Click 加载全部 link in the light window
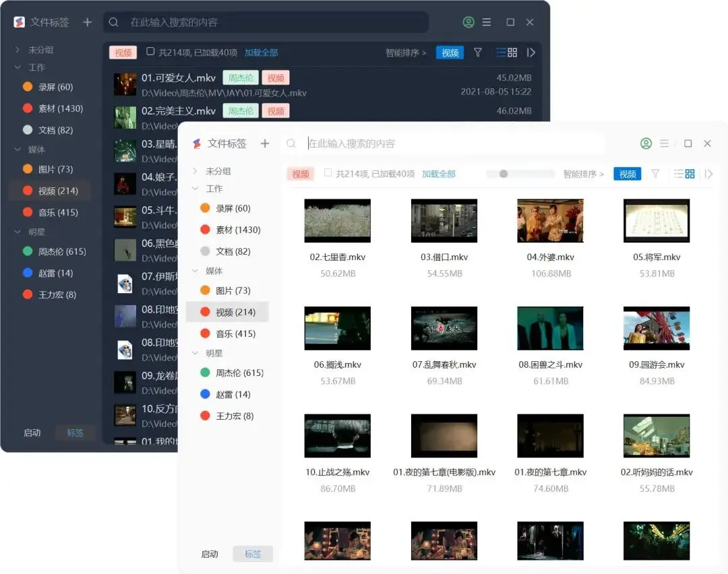 (x=438, y=174)
